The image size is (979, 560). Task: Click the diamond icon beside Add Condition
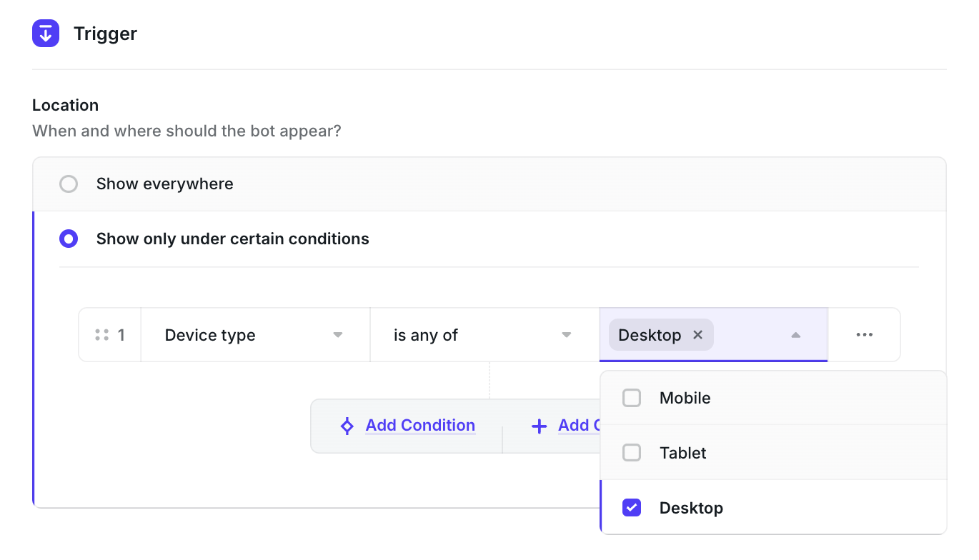(347, 426)
